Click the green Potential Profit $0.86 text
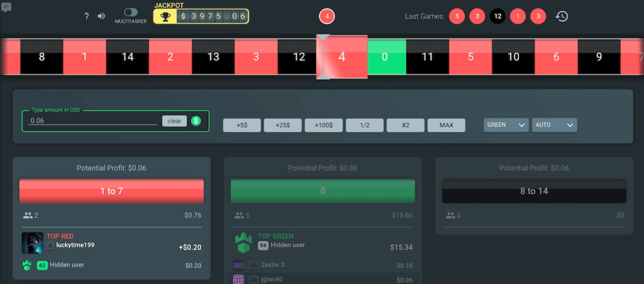This screenshot has height=284, width=644. coord(323,168)
